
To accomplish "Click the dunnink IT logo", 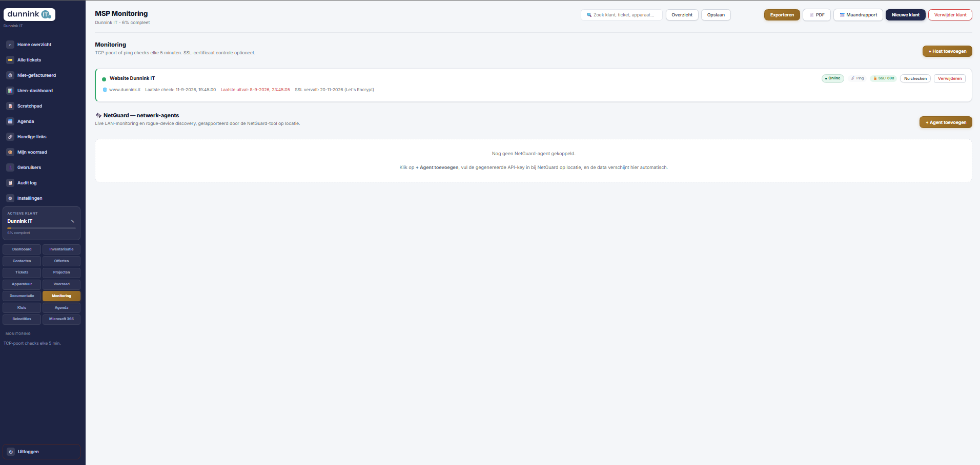I will (29, 14).
